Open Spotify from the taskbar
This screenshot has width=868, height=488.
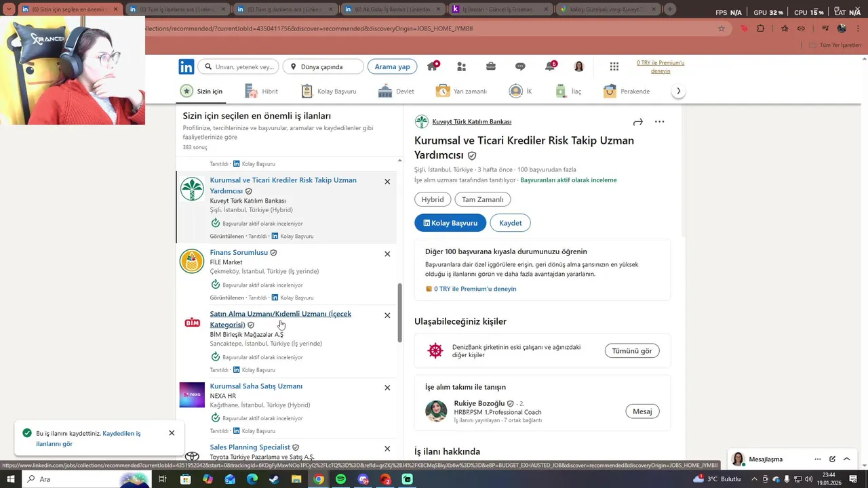(x=340, y=479)
